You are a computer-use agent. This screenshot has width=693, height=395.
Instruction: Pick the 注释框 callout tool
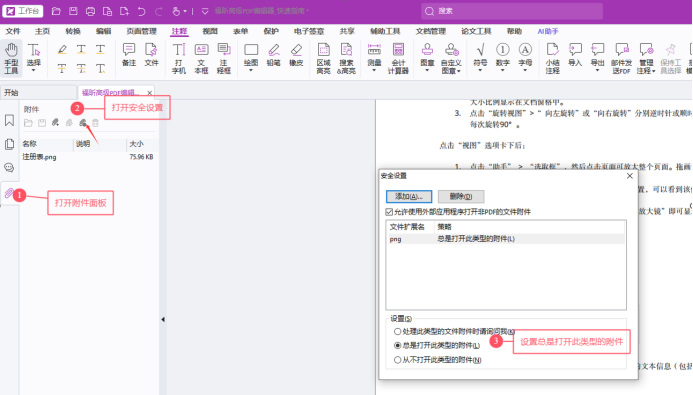pos(224,58)
